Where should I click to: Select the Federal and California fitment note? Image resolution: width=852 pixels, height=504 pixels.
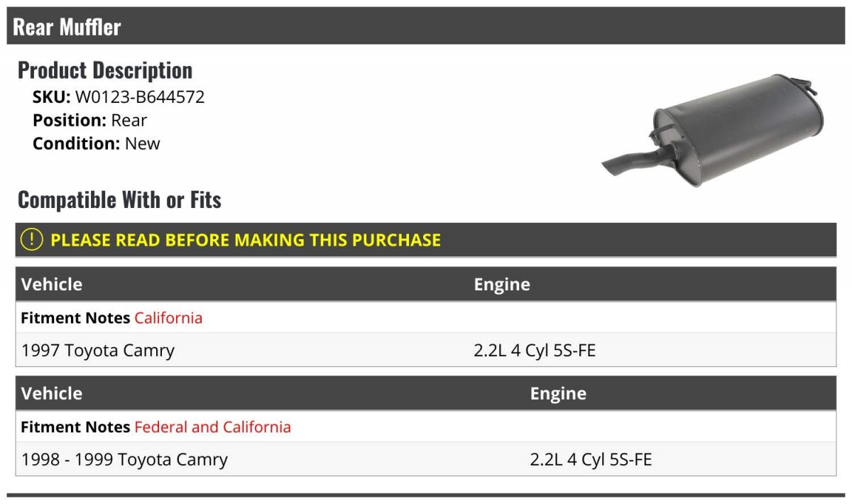[212, 427]
